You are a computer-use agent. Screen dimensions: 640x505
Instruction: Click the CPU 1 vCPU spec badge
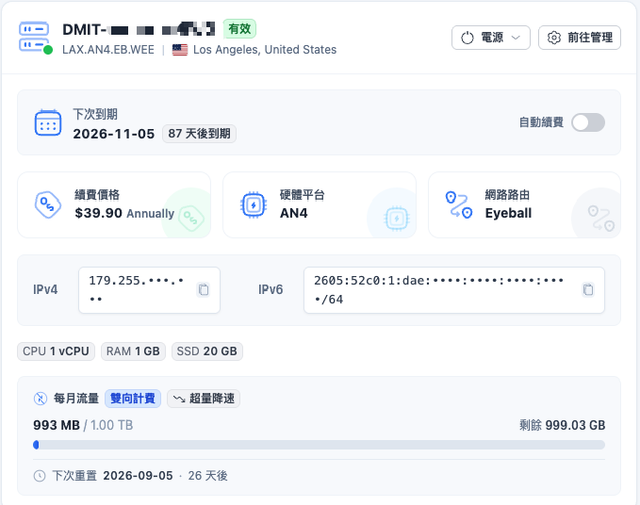pos(56,351)
